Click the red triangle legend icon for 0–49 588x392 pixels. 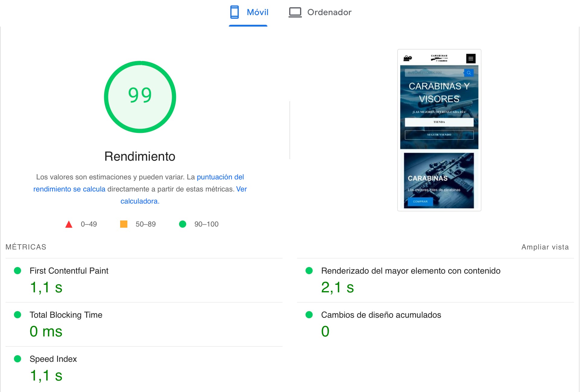[69, 224]
